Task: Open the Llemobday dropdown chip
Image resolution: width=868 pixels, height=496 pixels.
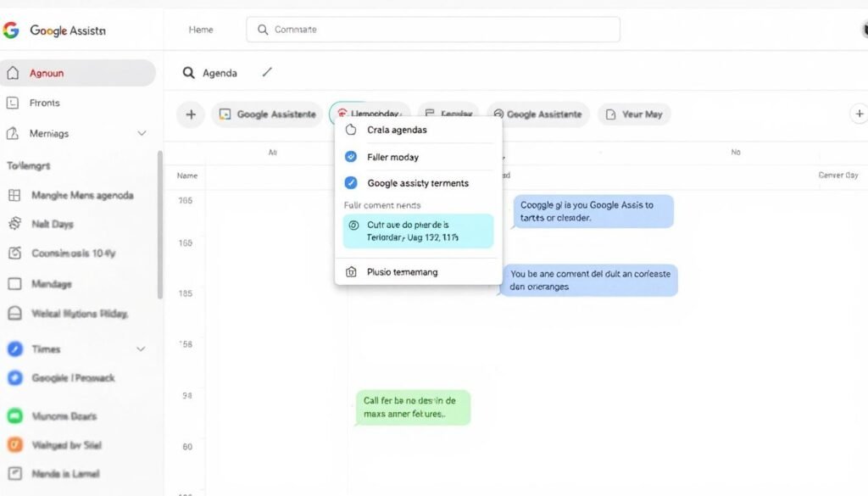Action: pyautogui.click(x=370, y=109)
